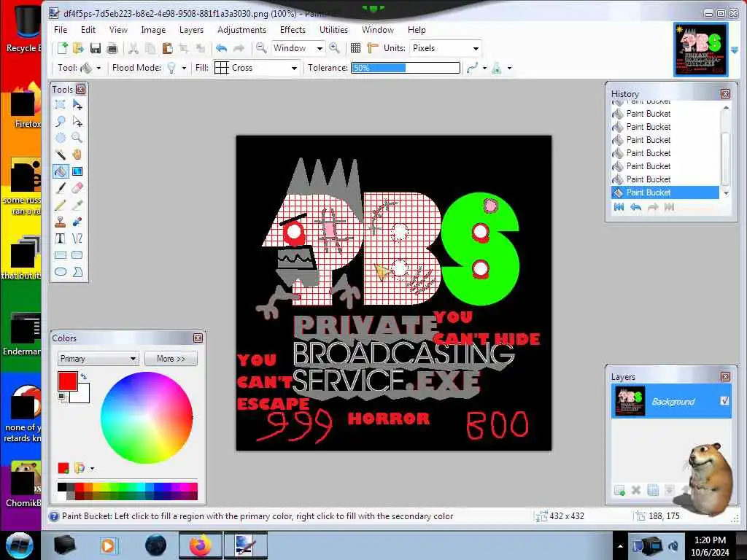
Task: Open the Effects menu
Action: pos(293,29)
